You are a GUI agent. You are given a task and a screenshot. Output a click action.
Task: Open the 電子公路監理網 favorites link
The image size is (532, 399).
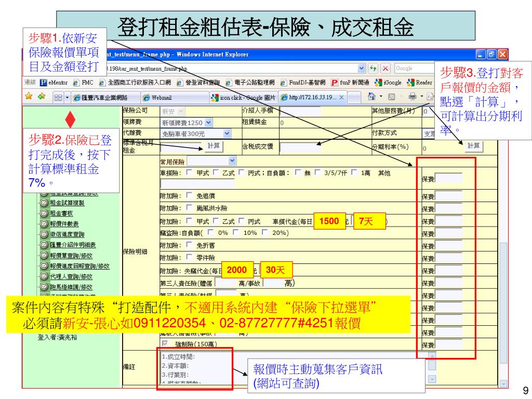[250, 83]
